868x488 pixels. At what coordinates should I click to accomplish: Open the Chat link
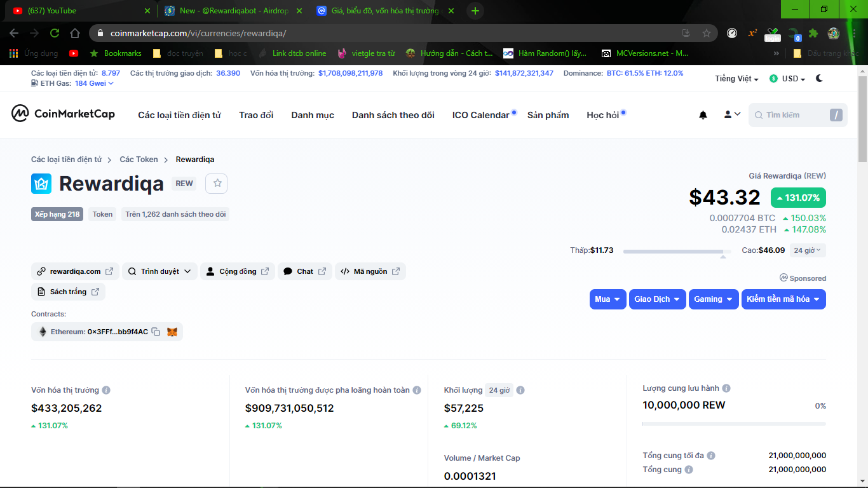tap(305, 271)
